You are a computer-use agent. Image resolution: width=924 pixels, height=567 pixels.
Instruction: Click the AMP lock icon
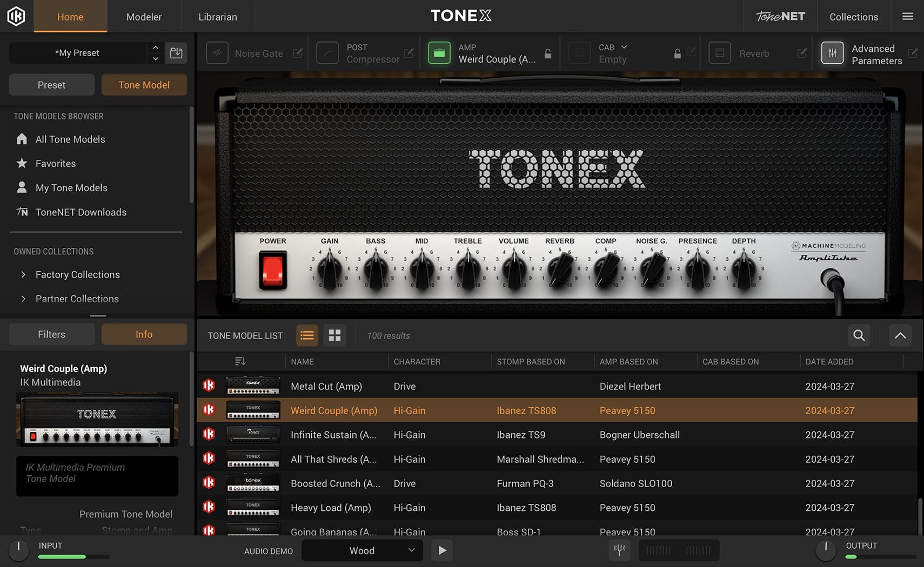(x=548, y=53)
